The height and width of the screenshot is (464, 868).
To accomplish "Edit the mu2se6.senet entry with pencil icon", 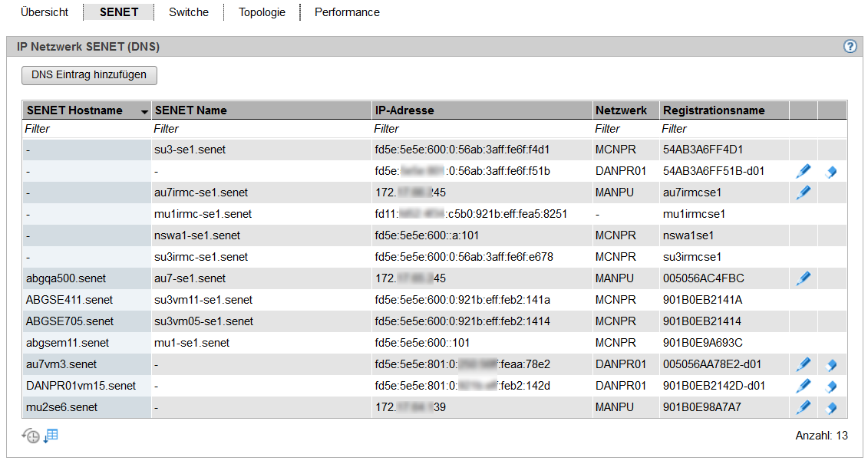I will coord(804,407).
